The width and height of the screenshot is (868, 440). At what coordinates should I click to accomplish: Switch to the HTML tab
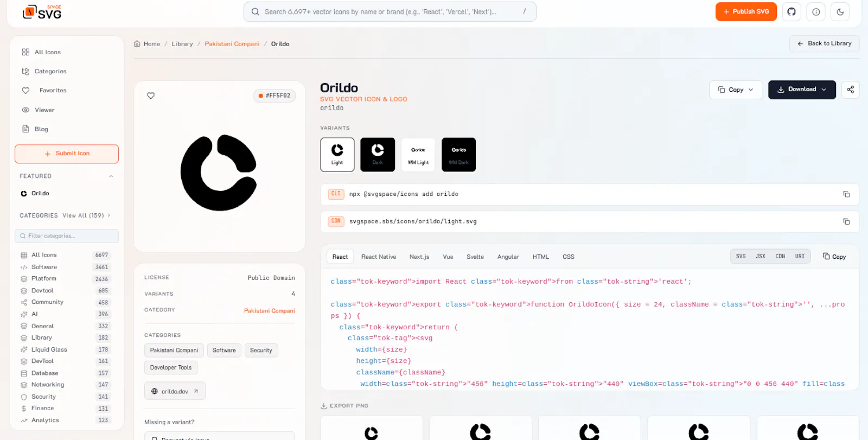tap(541, 257)
